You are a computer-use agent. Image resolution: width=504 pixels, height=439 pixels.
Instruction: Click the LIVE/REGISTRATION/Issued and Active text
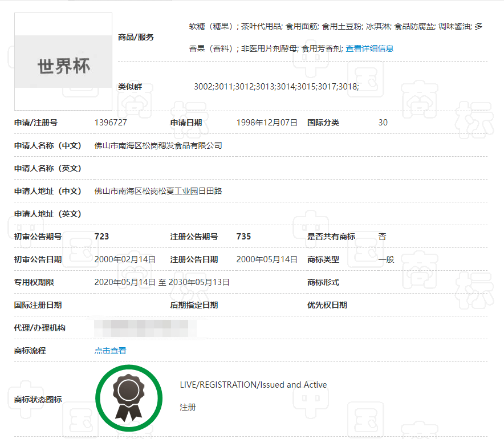(253, 385)
